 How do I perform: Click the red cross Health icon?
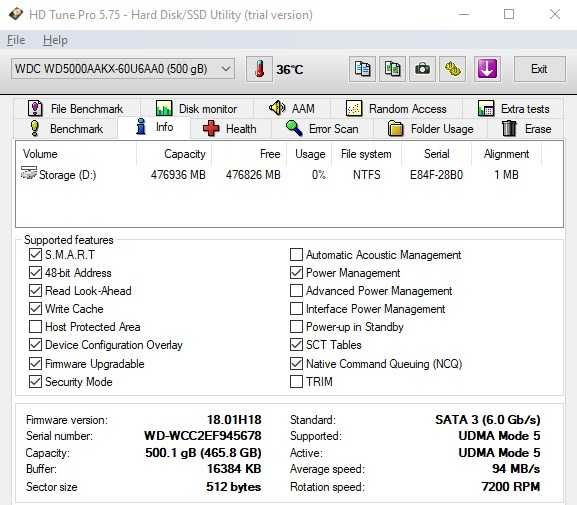pos(211,128)
